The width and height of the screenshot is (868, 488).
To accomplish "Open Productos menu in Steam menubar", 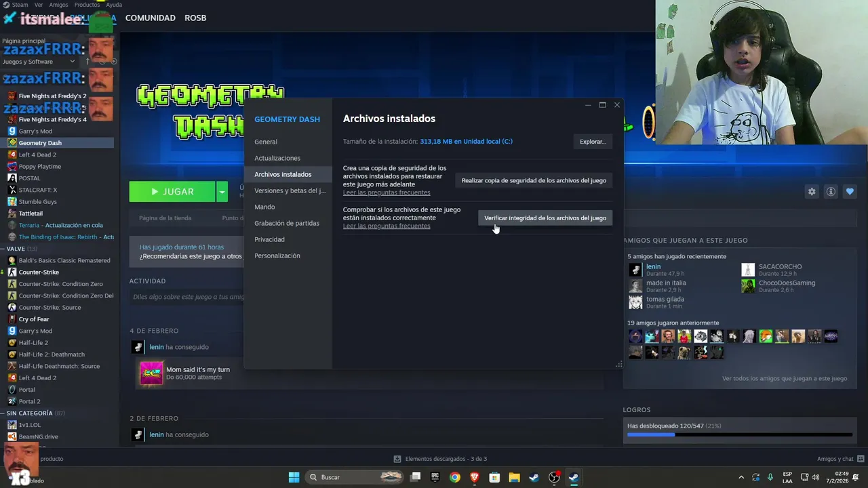I will coord(87,5).
